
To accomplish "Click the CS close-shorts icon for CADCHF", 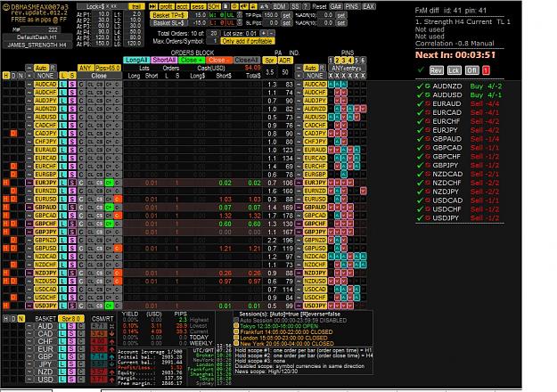I will pyautogui.click(x=100, y=126).
